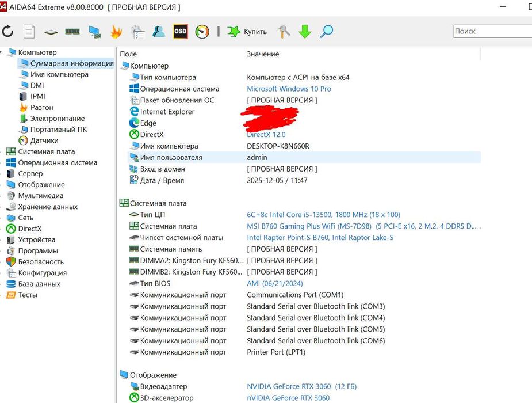This screenshot has width=532, height=403.
Task: Select Суммарная информация in the tree
Action: click(72, 63)
